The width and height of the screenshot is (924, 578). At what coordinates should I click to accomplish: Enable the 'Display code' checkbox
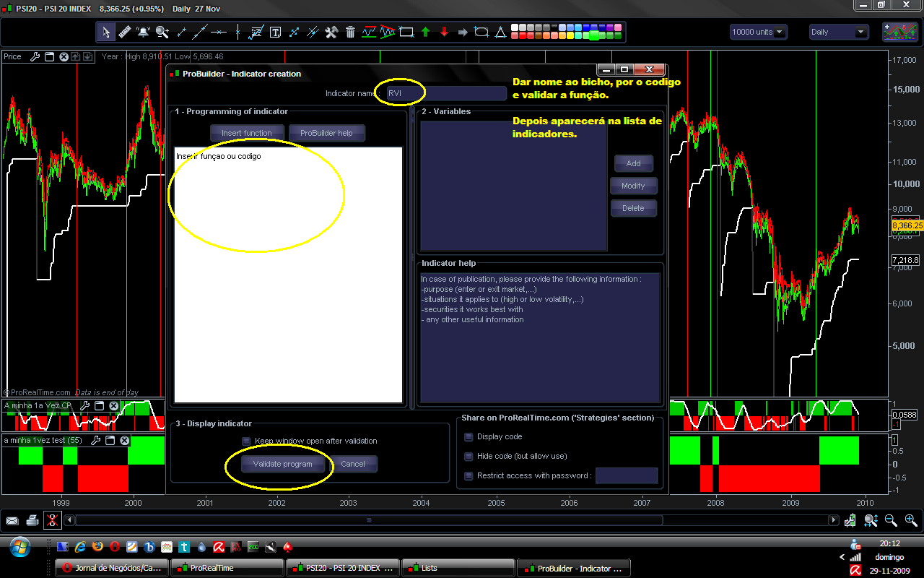coord(468,436)
